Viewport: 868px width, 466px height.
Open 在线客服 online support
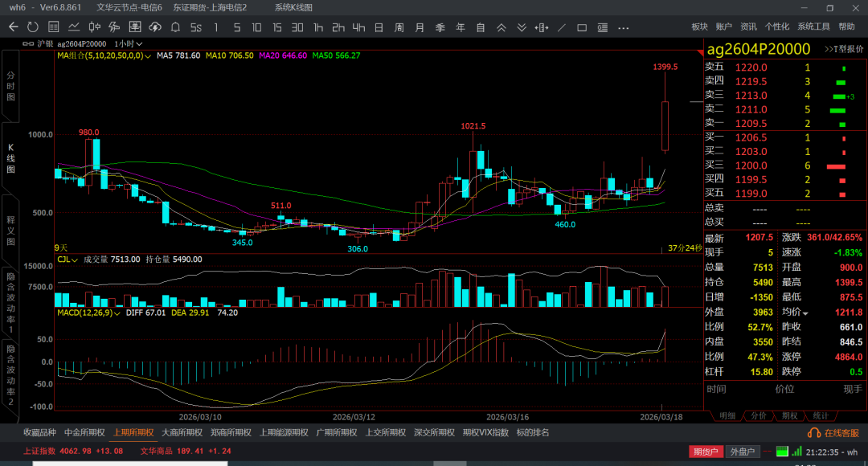pos(836,432)
